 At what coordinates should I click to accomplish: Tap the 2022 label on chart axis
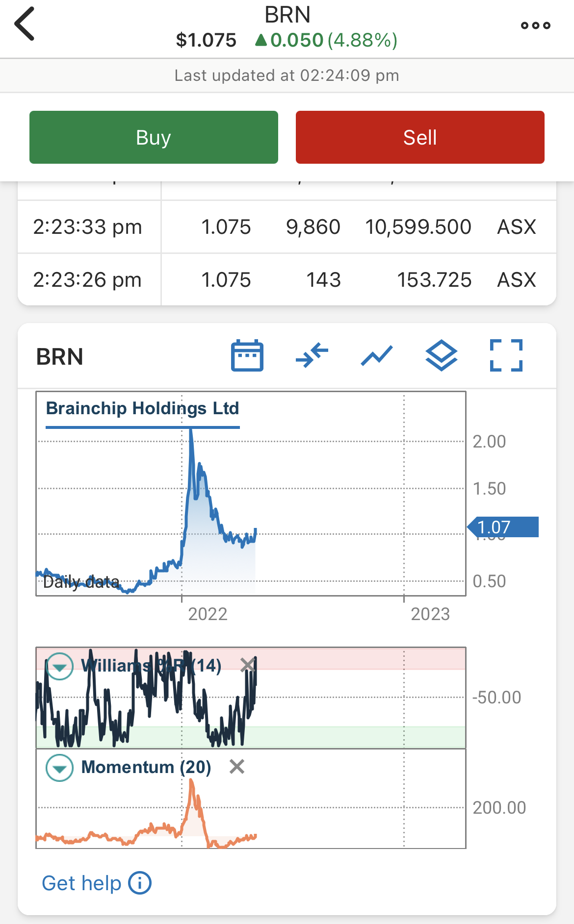coord(208,614)
